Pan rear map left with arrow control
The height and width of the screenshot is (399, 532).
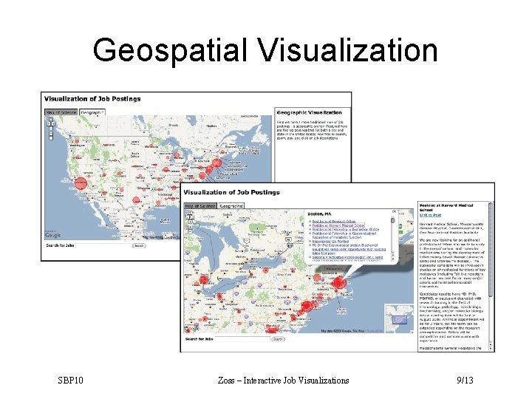(x=49, y=123)
